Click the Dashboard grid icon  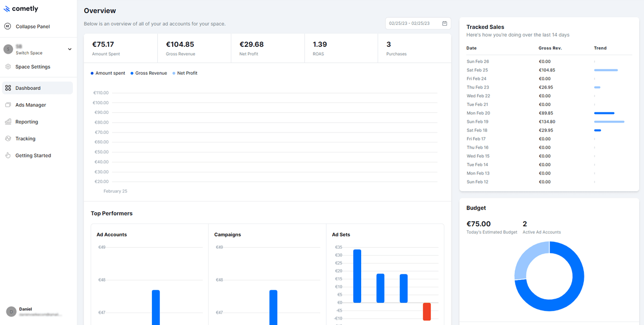pos(8,88)
